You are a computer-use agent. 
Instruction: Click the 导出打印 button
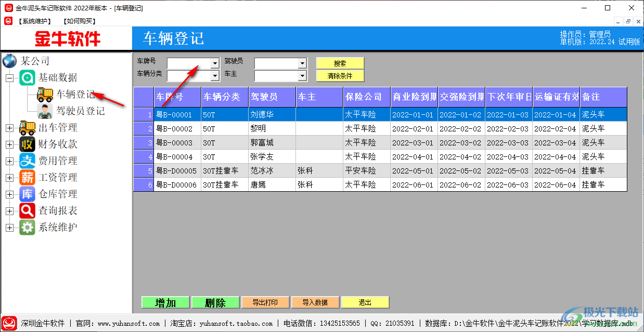(x=265, y=302)
